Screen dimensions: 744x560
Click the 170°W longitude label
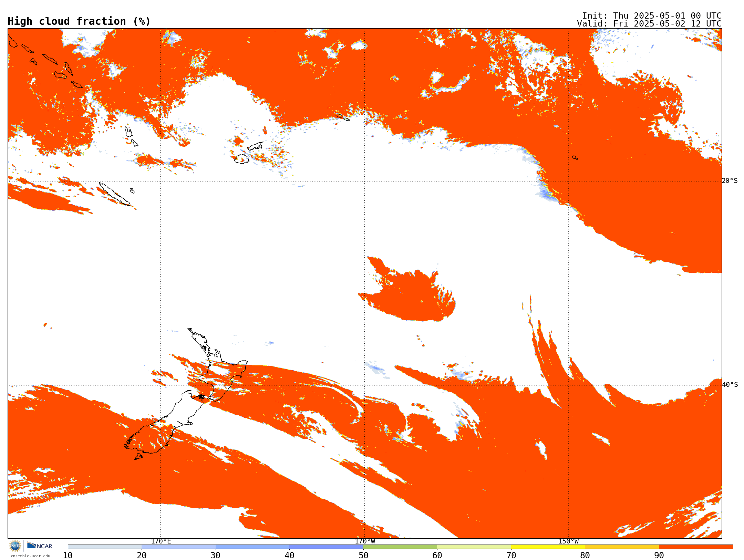click(365, 541)
